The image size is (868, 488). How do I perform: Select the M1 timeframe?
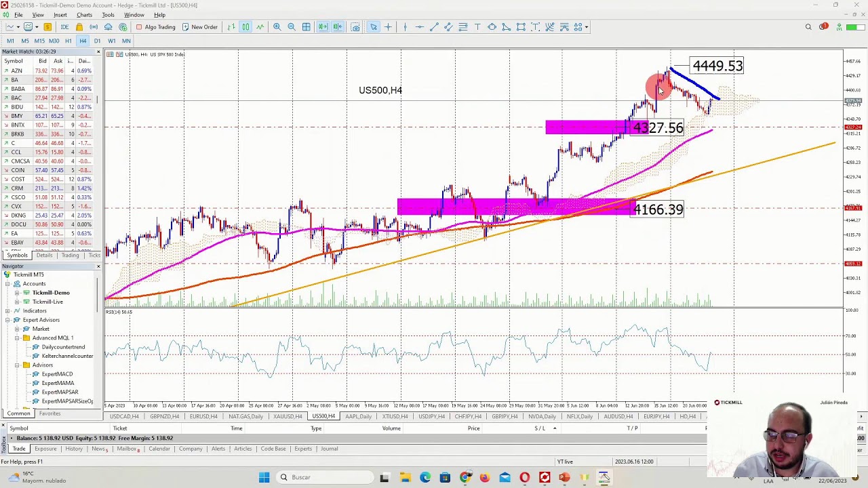click(10, 41)
